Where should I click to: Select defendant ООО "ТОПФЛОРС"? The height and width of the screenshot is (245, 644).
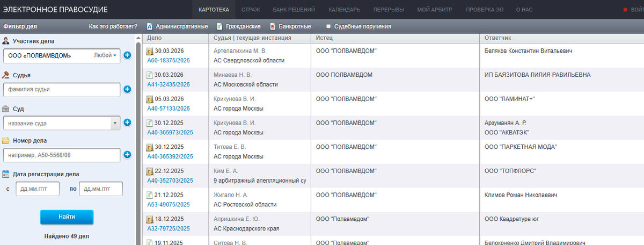coord(510,171)
